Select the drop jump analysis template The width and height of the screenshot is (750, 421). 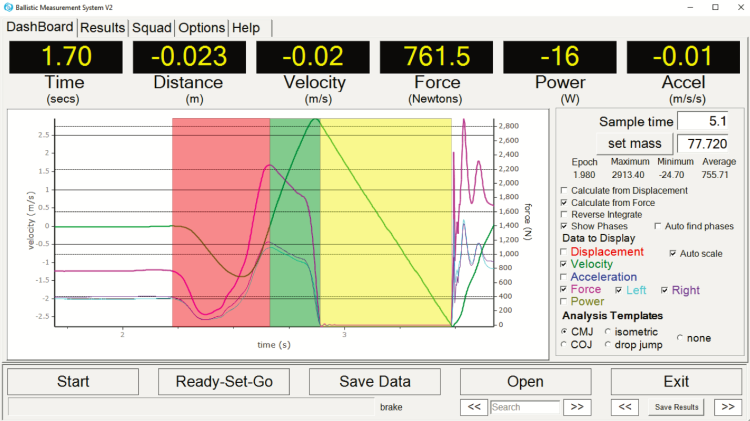(x=608, y=345)
